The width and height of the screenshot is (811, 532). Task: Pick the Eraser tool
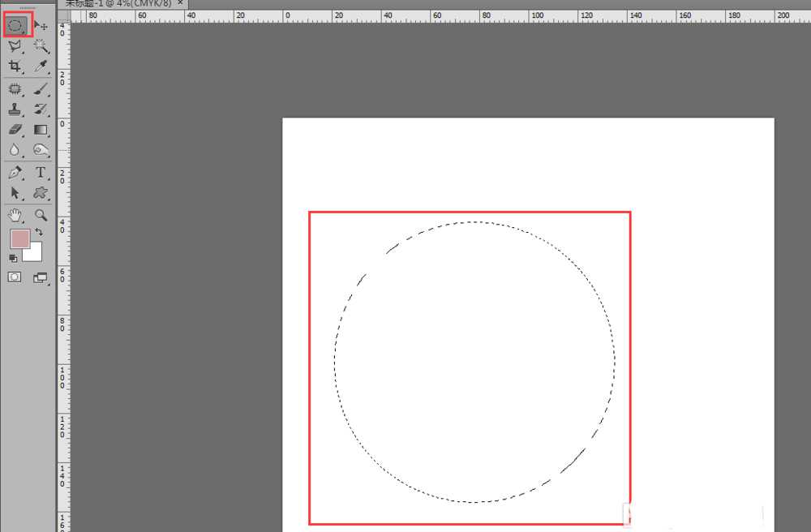coord(15,130)
